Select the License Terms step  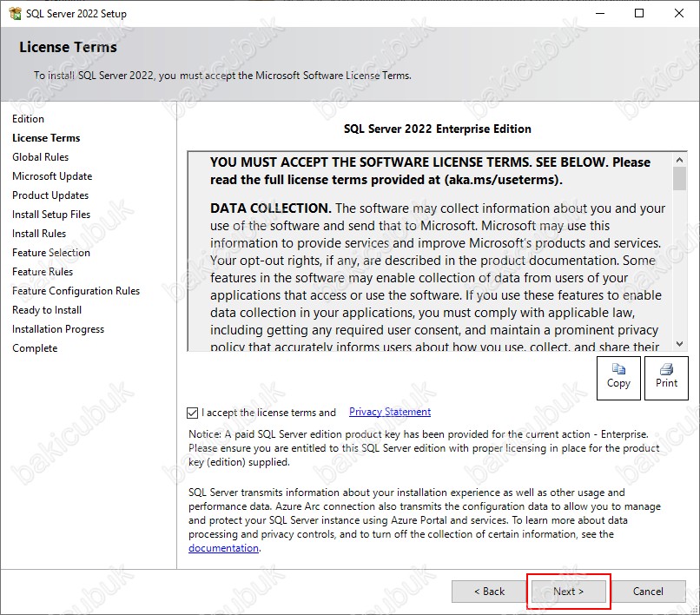click(x=46, y=138)
